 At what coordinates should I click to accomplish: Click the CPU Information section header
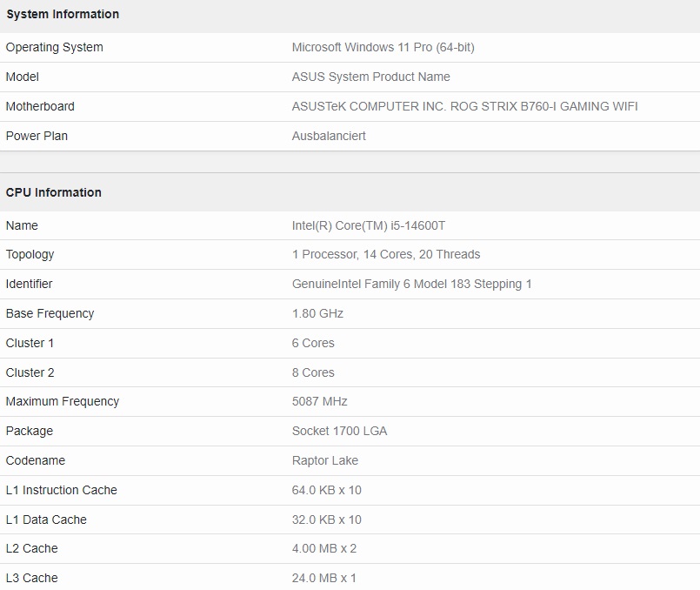(54, 192)
